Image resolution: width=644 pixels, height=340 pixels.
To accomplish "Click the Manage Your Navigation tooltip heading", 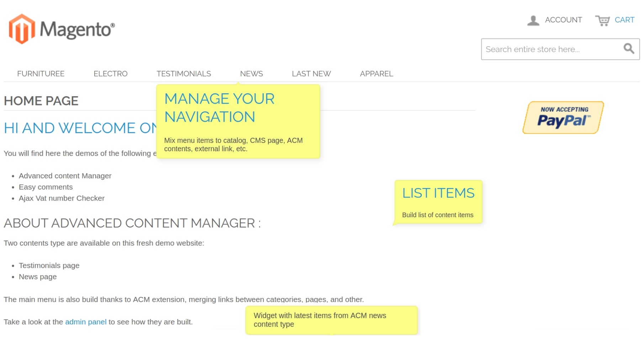I will point(219,108).
